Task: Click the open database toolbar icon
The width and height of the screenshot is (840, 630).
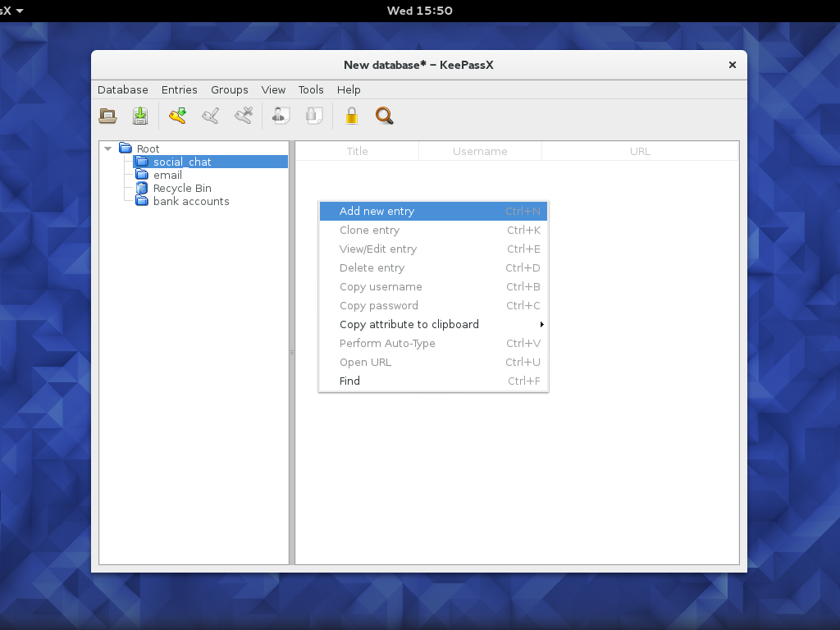Action: (x=107, y=116)
